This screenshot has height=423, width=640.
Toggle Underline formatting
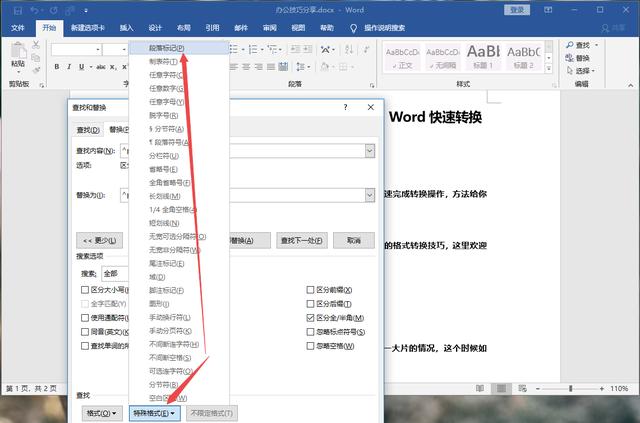[81, 67]
